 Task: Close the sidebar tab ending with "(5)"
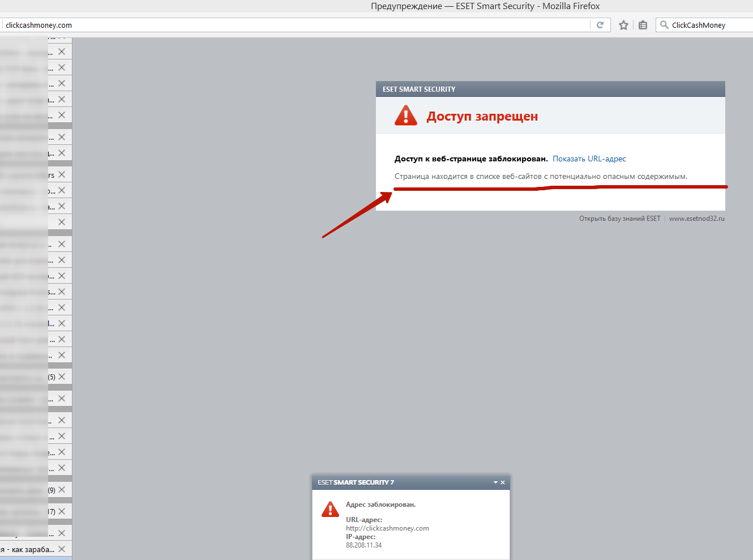click(62, 377)
